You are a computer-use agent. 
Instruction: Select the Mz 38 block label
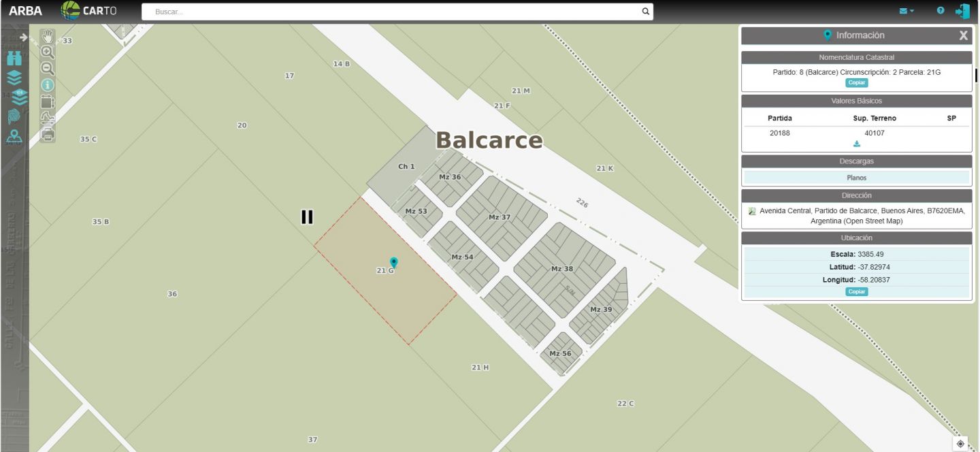pyautogui.click(x=562, y=269)
